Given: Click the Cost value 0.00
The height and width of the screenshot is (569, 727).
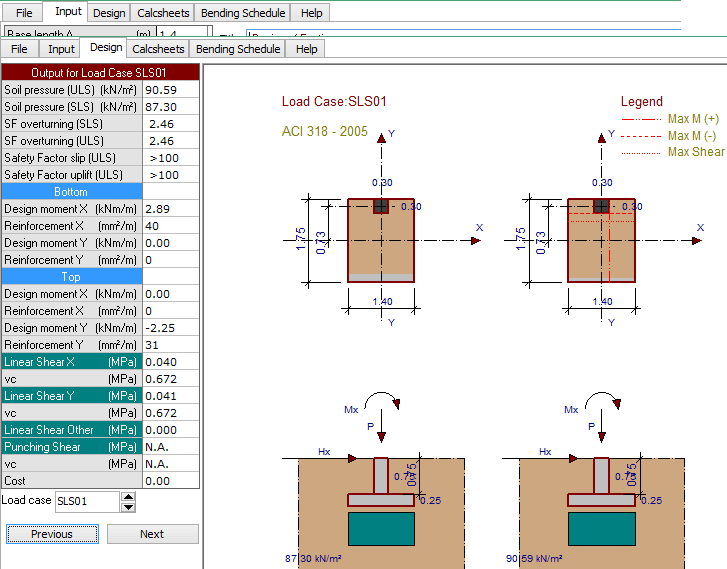Looking at the screenshot, I should pos(171,481).
